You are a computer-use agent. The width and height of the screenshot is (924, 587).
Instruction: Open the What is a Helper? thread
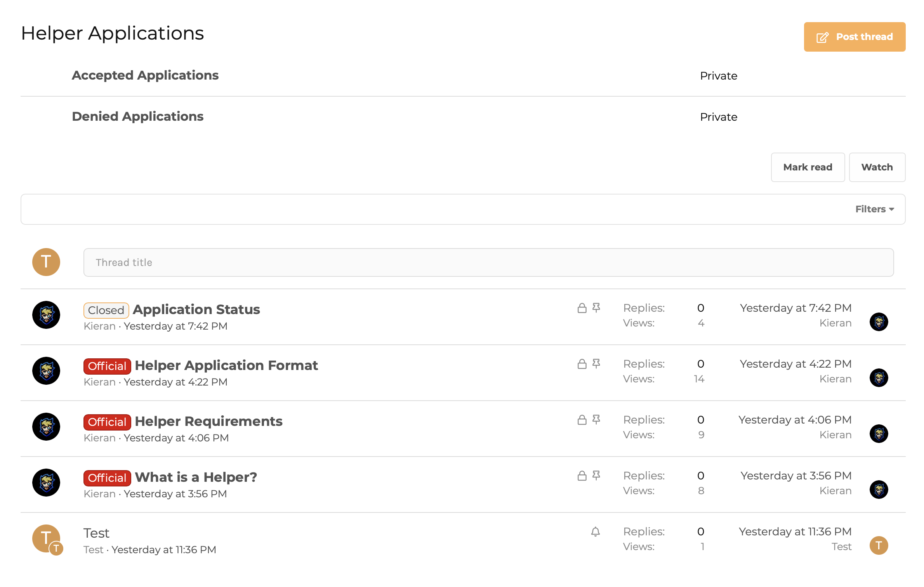pos(196,477)
